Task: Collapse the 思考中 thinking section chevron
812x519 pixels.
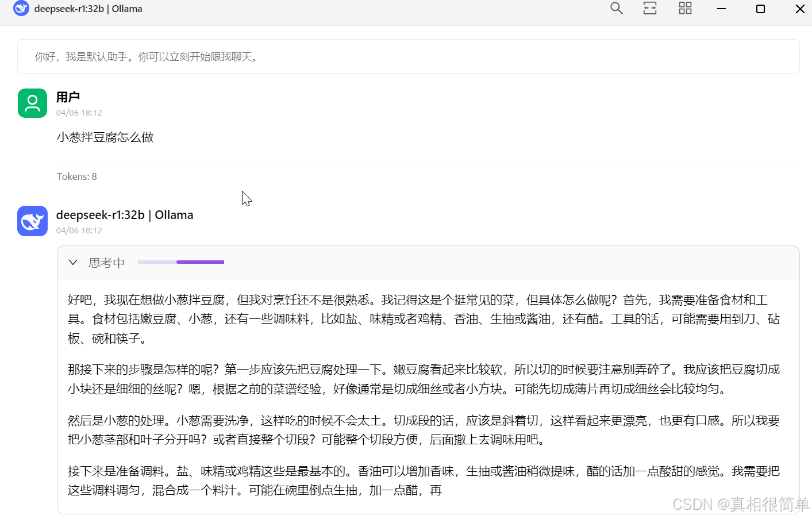Action: [73, 262]
